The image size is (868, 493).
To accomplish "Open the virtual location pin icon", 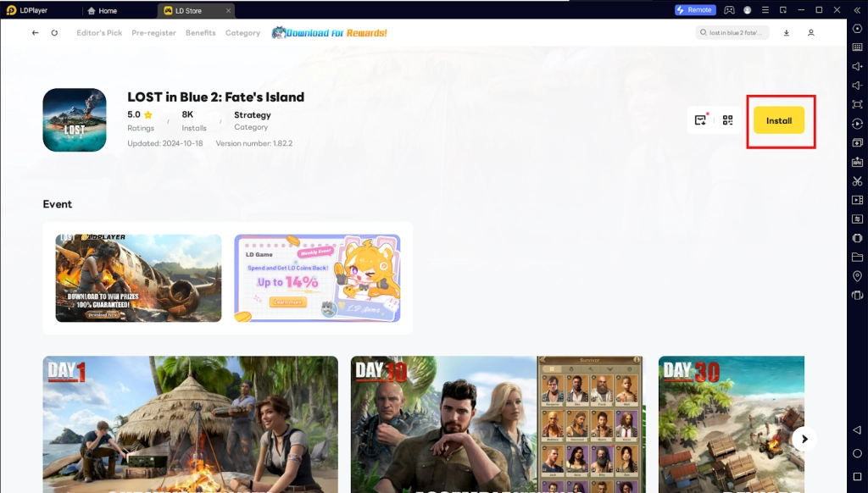I will [x=857, y=276].
